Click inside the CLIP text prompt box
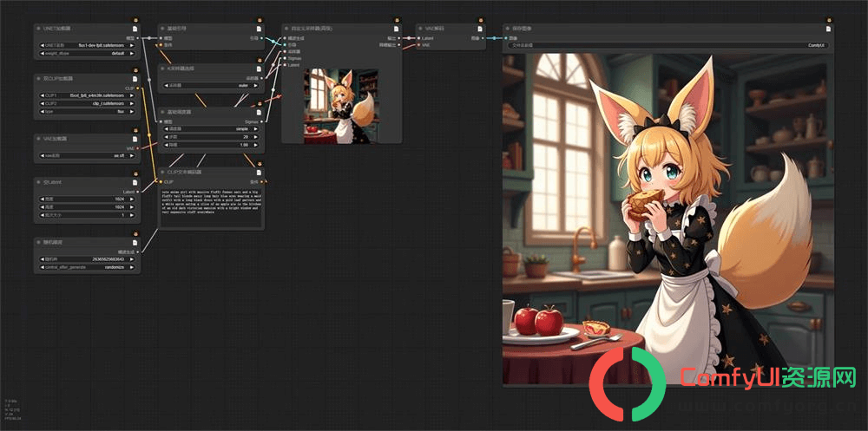The height and width of the screenshot is (431, 868). 211,207
